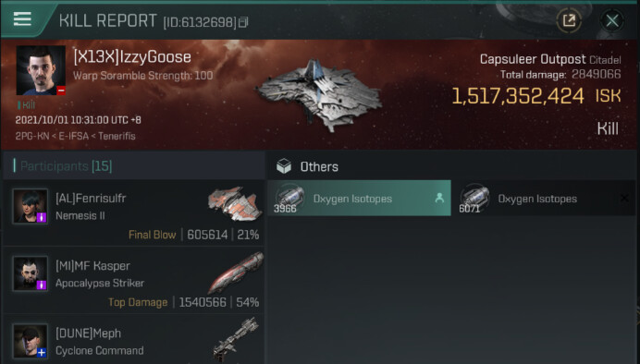Click the share kill report icon

(569, 20)
